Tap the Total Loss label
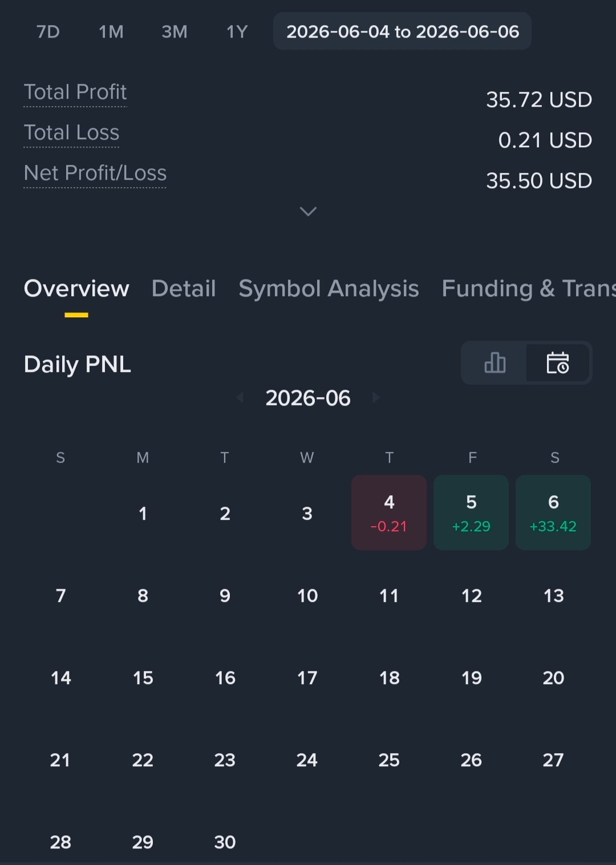 point(71,133)
